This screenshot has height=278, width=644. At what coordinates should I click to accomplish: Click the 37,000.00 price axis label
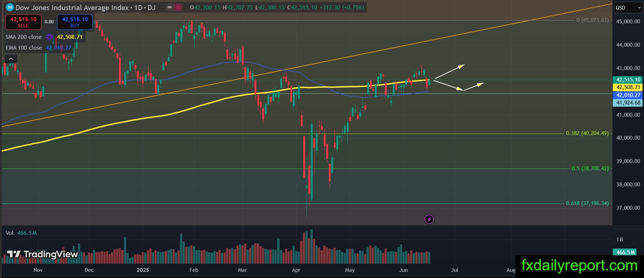[x=628, y=208]
